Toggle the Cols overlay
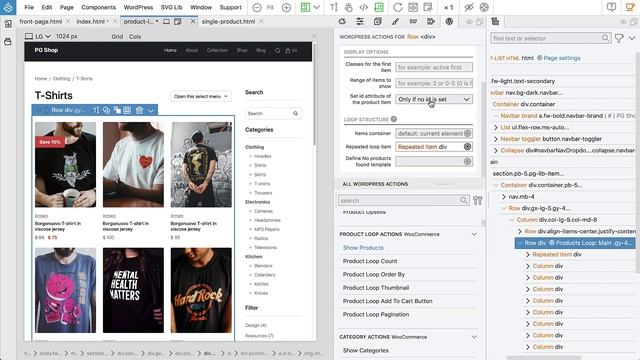640x360 pixels. [135, 36]
